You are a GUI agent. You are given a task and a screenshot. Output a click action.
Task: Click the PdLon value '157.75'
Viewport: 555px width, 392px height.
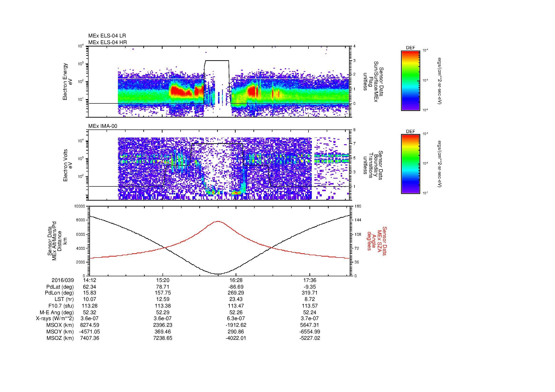tap(163, 293)
